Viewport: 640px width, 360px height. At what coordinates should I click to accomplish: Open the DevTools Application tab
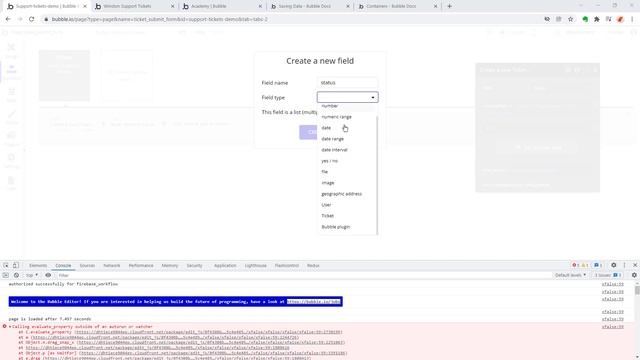[x=225, y=265]
